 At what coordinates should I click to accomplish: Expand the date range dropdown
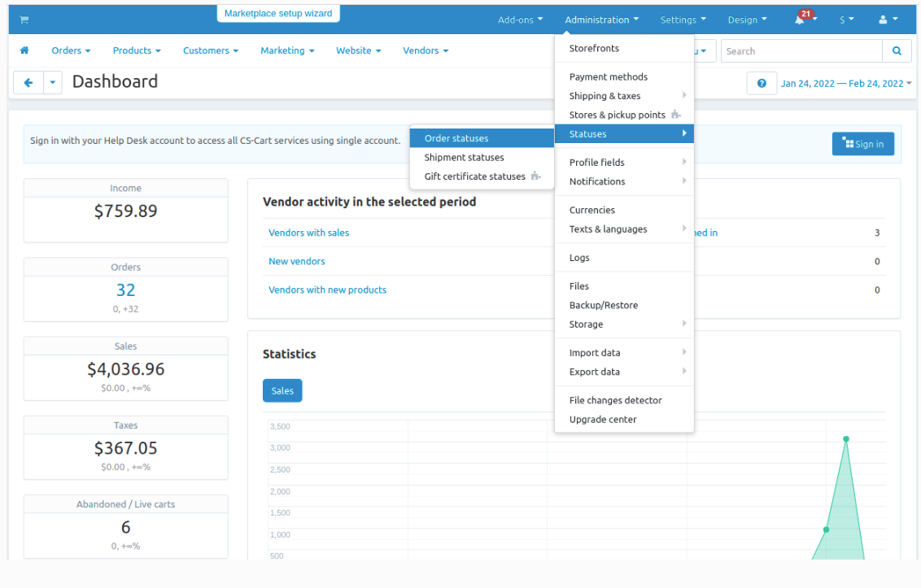(846, 84)
